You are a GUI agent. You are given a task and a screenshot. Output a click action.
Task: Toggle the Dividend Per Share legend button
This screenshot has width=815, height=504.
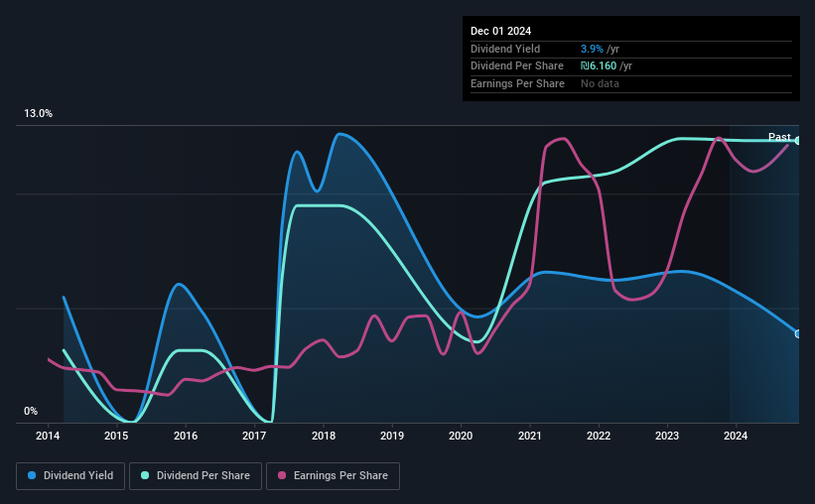(x=196, y=476)
